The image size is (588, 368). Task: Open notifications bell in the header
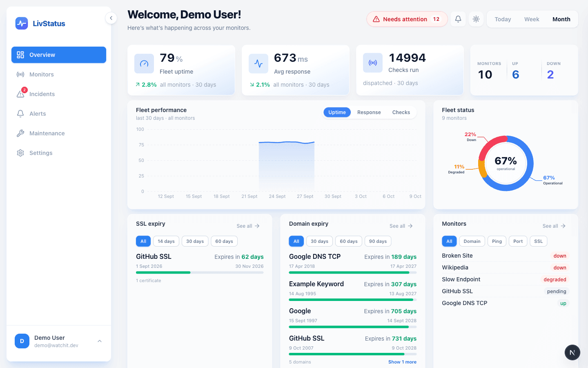458,19
